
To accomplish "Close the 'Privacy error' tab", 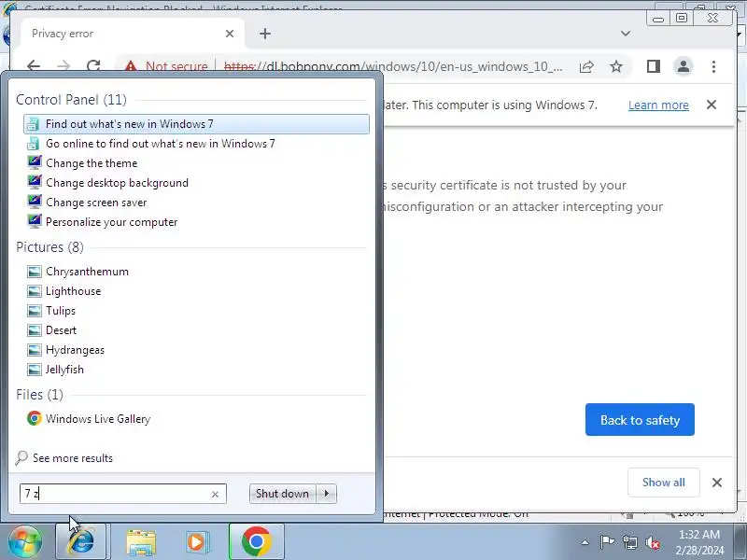I will tap(230, 34).
